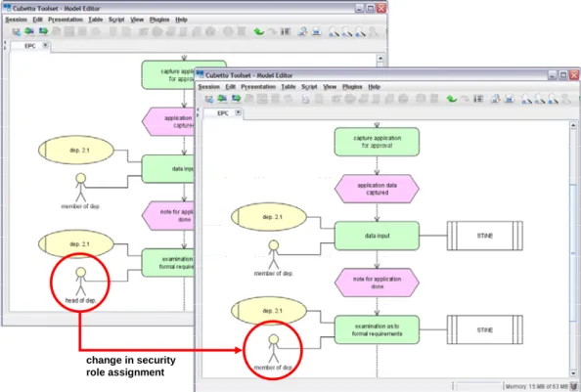Select the 'application data captured' event in front window

[x=377, y=189]
